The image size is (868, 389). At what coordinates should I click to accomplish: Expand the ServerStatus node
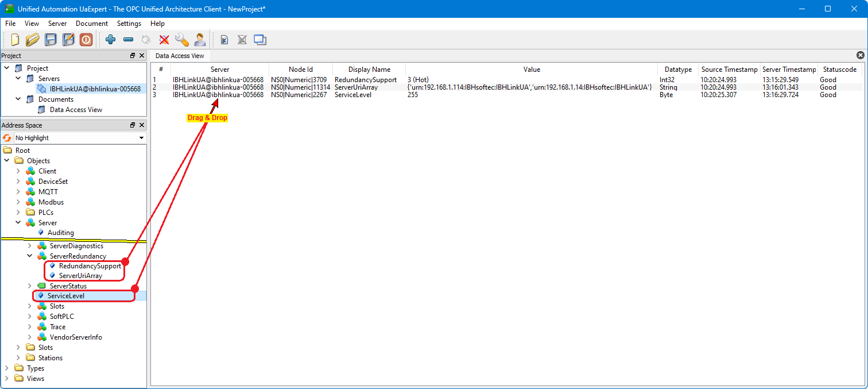tap(29, 286)
